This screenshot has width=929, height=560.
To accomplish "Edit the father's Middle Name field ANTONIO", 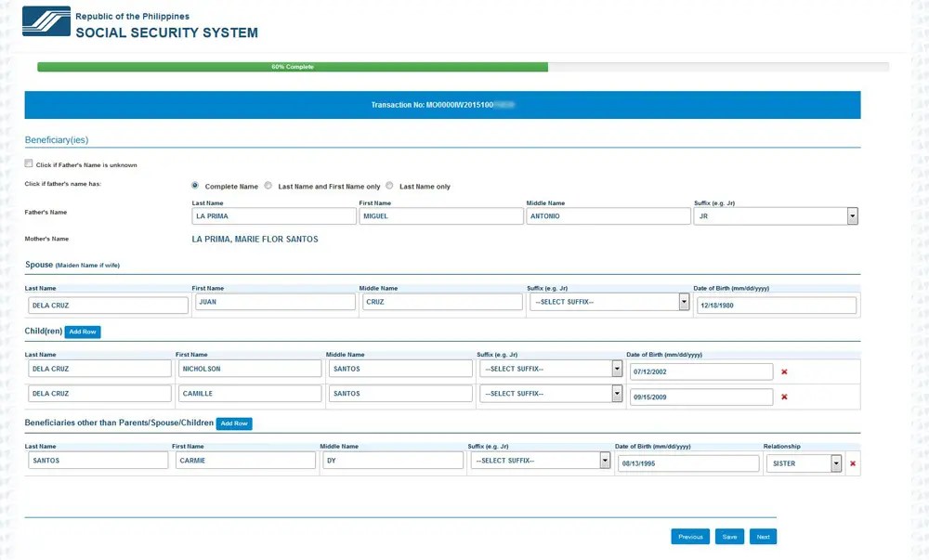I will (608, 216).
